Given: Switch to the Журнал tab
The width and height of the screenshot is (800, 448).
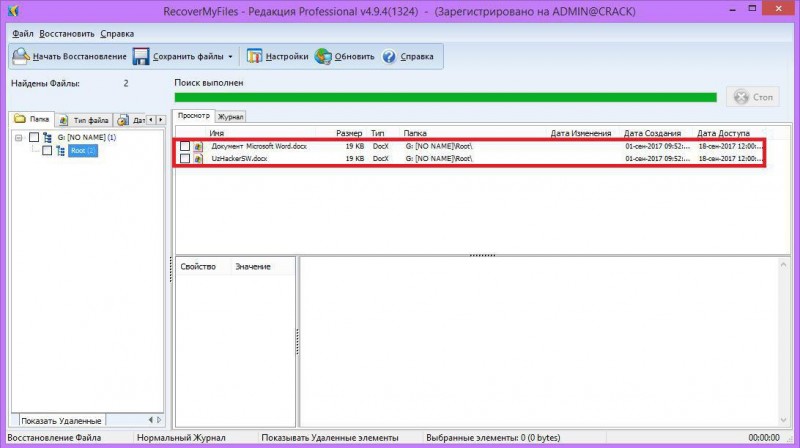Looking at the screenshot, I should [231, 117].
